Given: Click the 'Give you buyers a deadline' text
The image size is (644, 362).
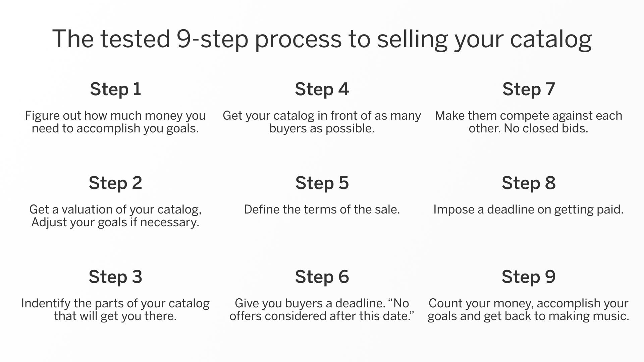Looking at the screenshot, I should (x=322, y=310).
